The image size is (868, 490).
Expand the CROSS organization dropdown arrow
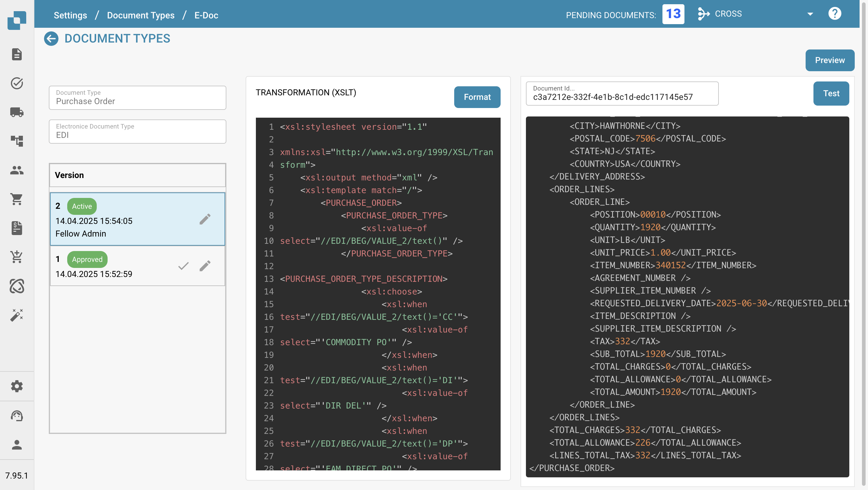tap(810, 14)
